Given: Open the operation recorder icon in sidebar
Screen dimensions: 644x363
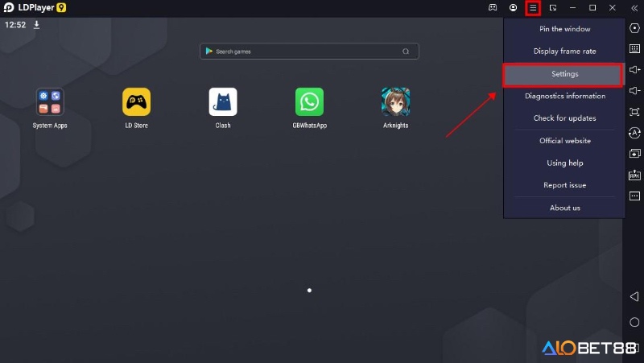Looking at the screenshot, I should coord(634,133).
